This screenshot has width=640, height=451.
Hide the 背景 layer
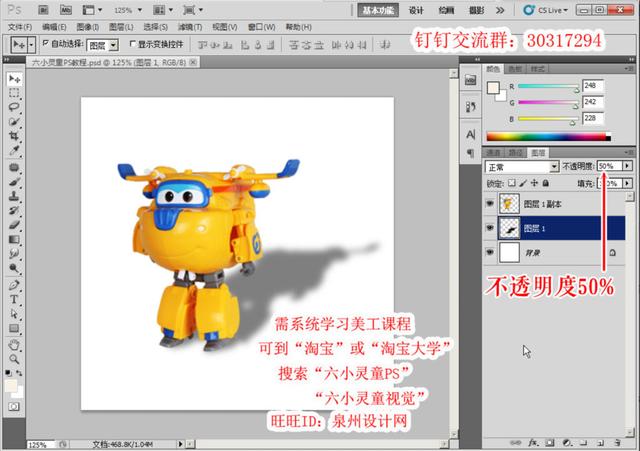(490, 252)
